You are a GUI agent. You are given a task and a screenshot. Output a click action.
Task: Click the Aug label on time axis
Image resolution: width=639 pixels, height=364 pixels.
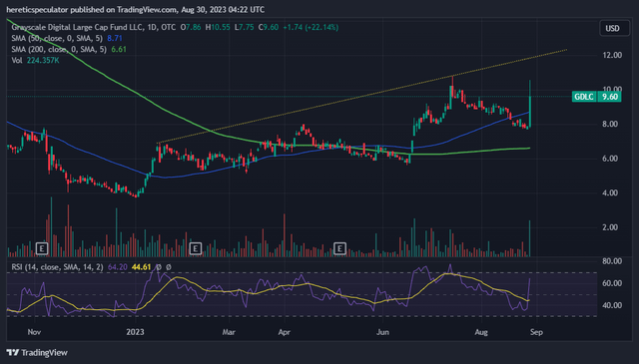click(x=481, y=332)
